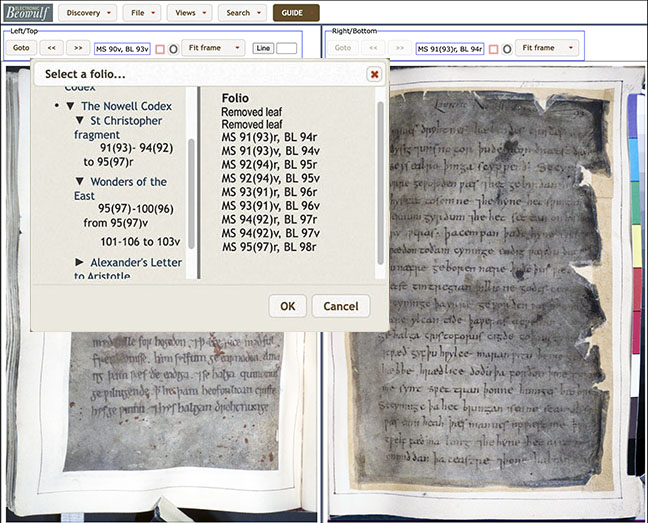Image resolution: width=648 pixels, height=523 pixels.
Task: Collapse The Nowell Codex tree node
Action: [70, 106]
